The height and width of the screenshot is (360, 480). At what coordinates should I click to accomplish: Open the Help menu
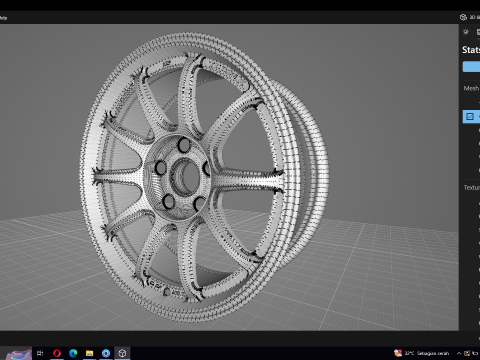[3, 18]
